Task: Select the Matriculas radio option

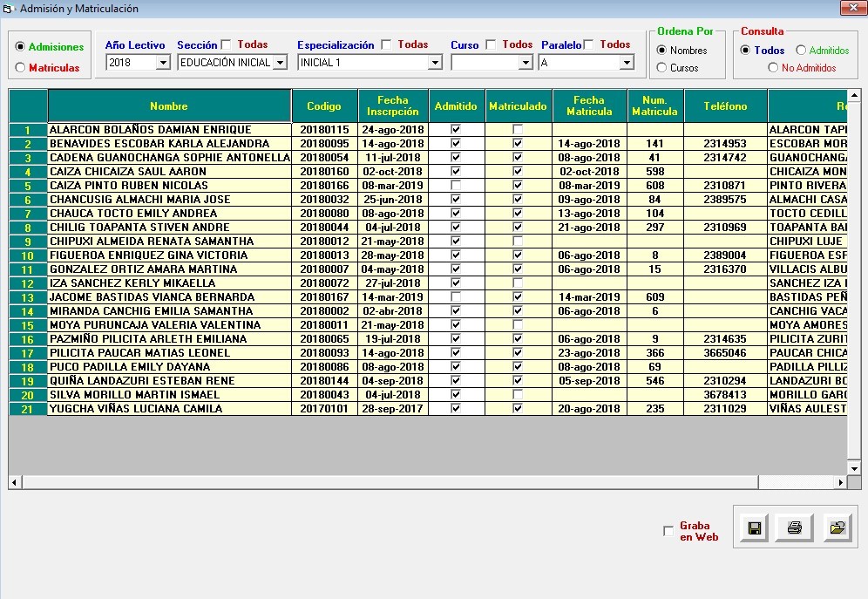Action: [21, 68]
